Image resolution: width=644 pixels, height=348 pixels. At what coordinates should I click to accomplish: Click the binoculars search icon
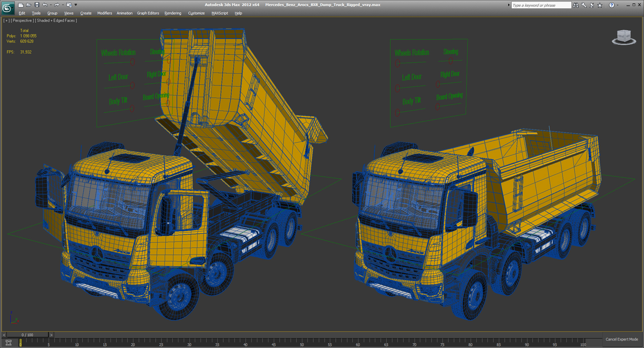[576, 5]
